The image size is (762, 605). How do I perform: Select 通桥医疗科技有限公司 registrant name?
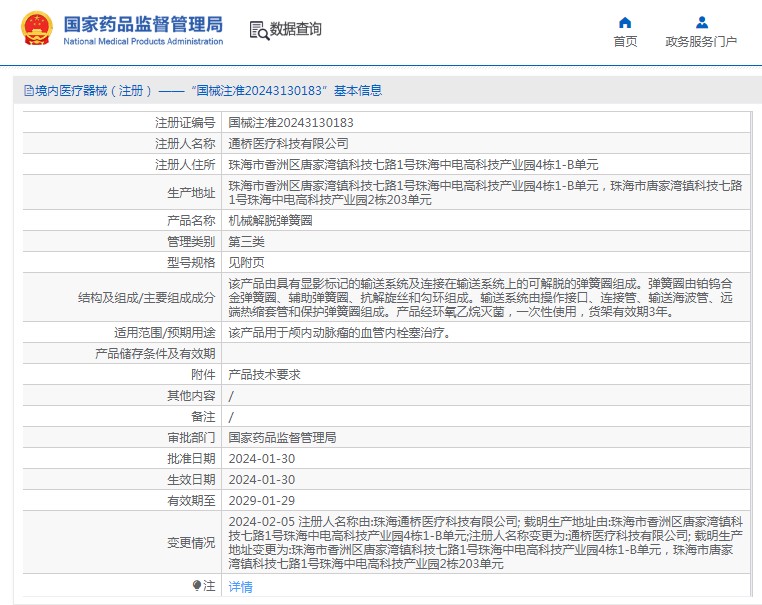(288, 144)
